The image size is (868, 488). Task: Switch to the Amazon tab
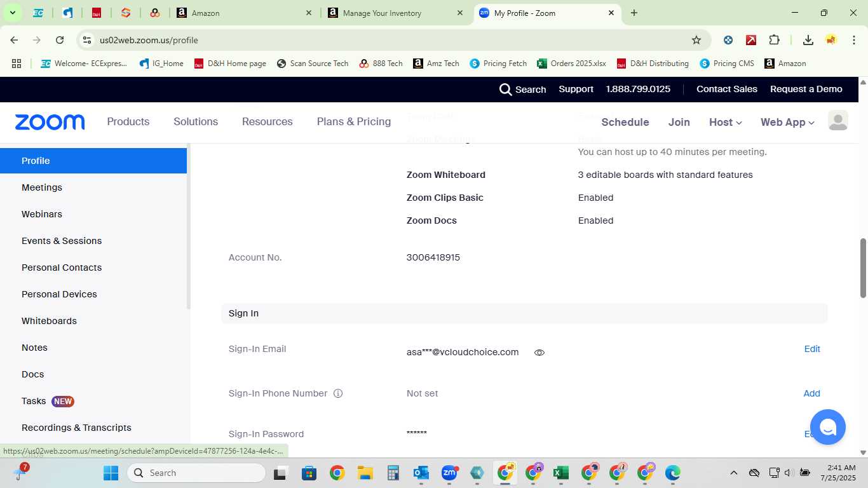245,13
